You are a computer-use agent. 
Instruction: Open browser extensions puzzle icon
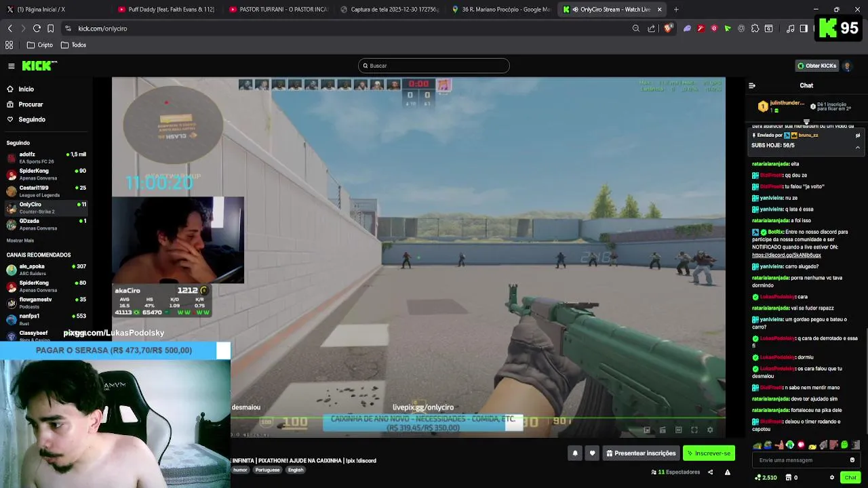coord(755,28)
